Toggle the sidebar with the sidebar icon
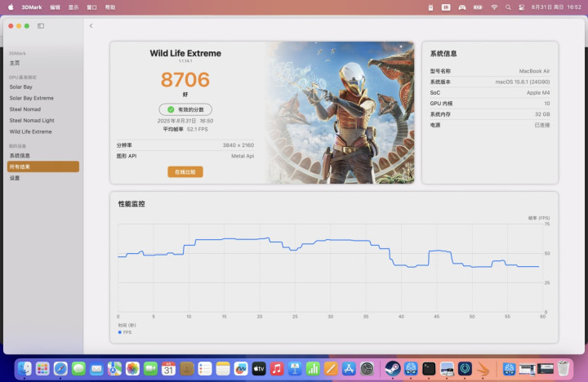Image resolution: width=588 pixels, height=382 pixels. coord(41,26)
